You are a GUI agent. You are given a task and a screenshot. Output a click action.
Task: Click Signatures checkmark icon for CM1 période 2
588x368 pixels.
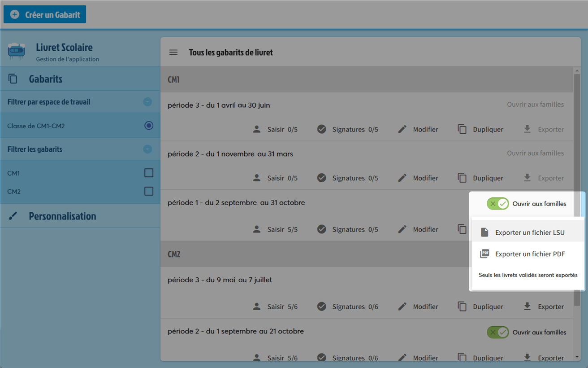click(x=321, y=178)
